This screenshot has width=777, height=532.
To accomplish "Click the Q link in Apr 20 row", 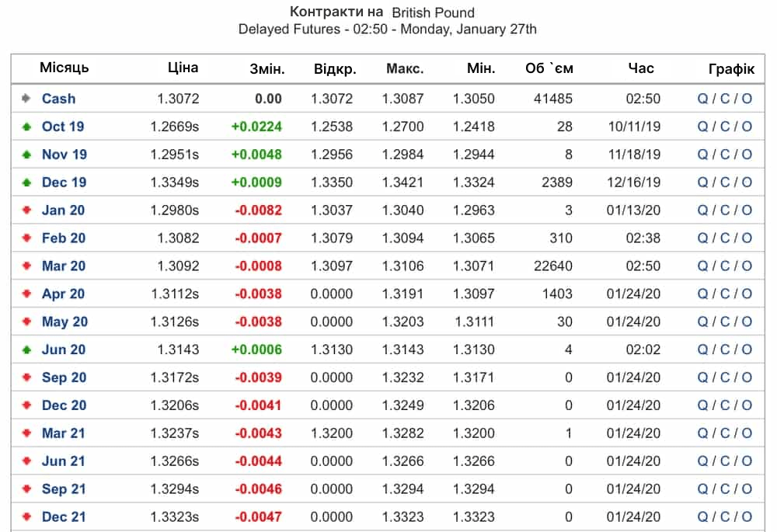I will pyautogui.click(x=702, y=294).
